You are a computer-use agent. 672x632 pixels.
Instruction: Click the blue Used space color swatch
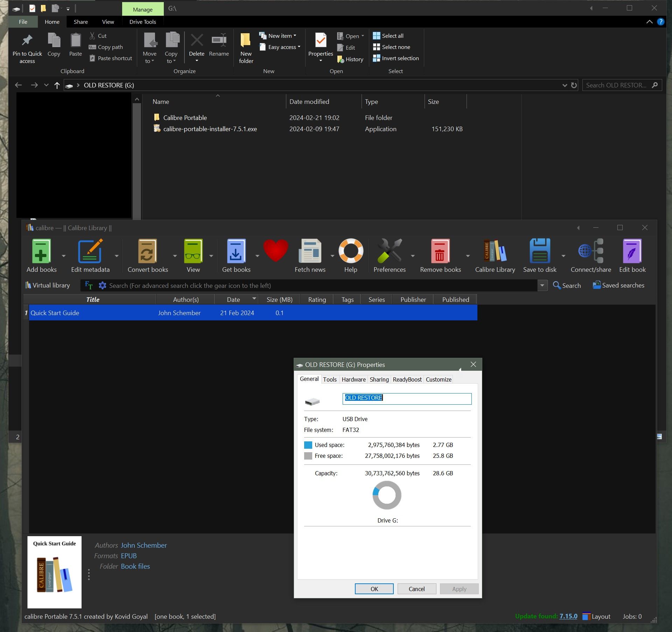pos(308,445)
